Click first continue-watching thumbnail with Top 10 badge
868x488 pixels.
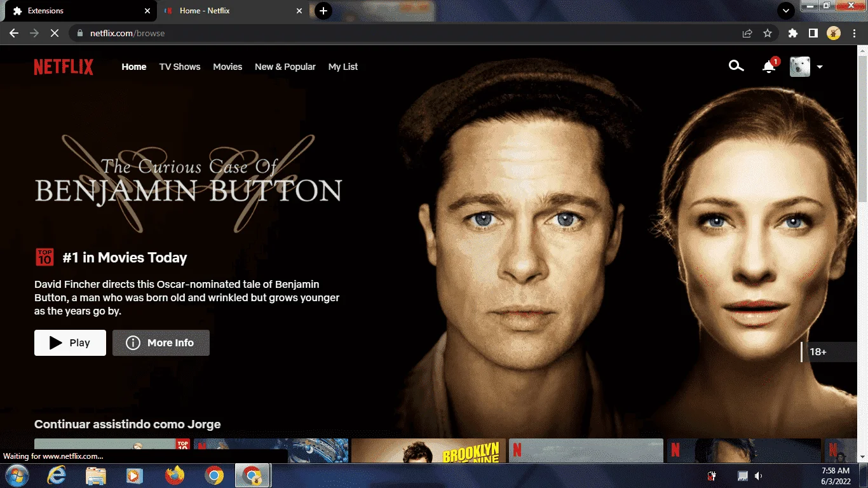pos(112,444)
